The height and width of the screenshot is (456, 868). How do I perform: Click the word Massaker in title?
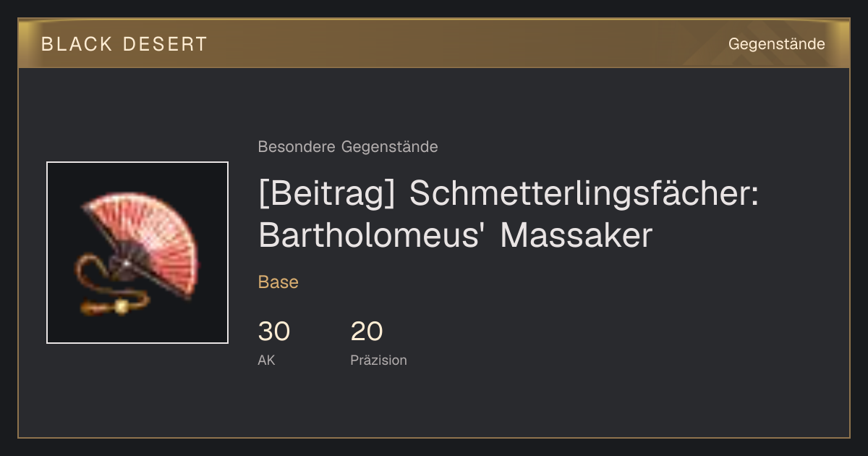click(576, 236)
